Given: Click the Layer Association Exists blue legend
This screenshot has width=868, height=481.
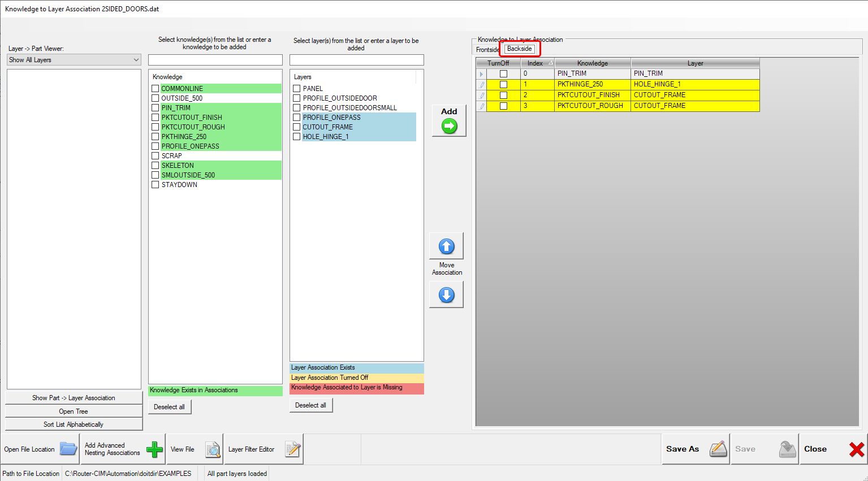Looking at the screenshot, I should click(356, 367).
